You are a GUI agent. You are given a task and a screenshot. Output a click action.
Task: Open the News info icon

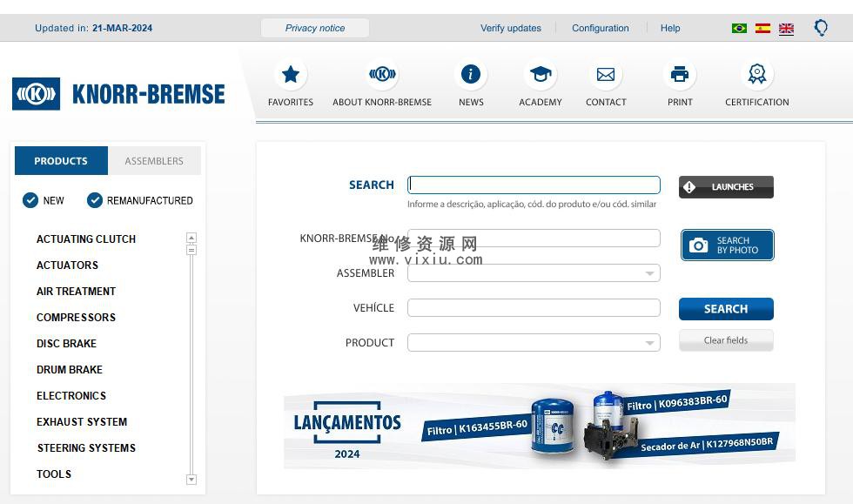(x=471, y=74)
